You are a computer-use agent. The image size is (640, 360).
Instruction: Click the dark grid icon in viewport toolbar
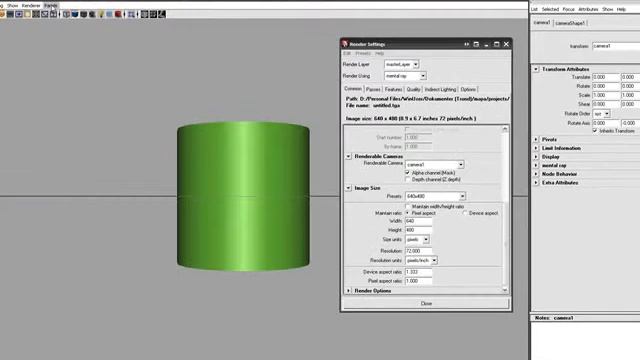(36, 14)
